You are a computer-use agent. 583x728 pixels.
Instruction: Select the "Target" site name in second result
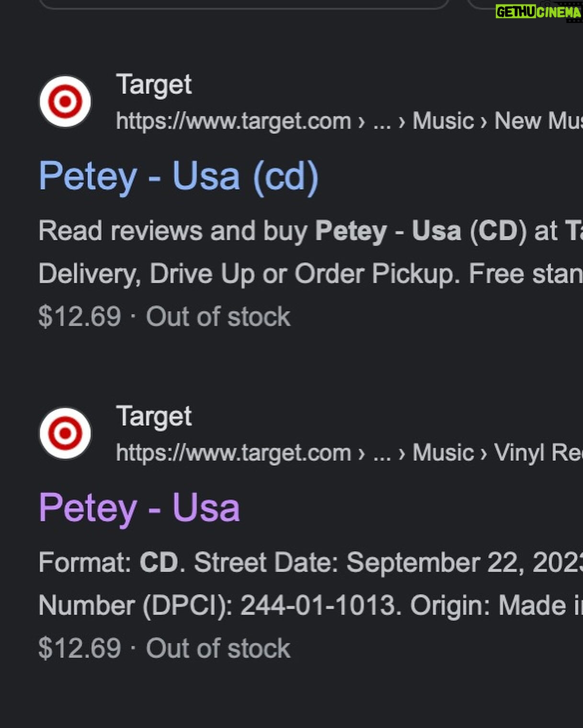click(x=154, y=416)
